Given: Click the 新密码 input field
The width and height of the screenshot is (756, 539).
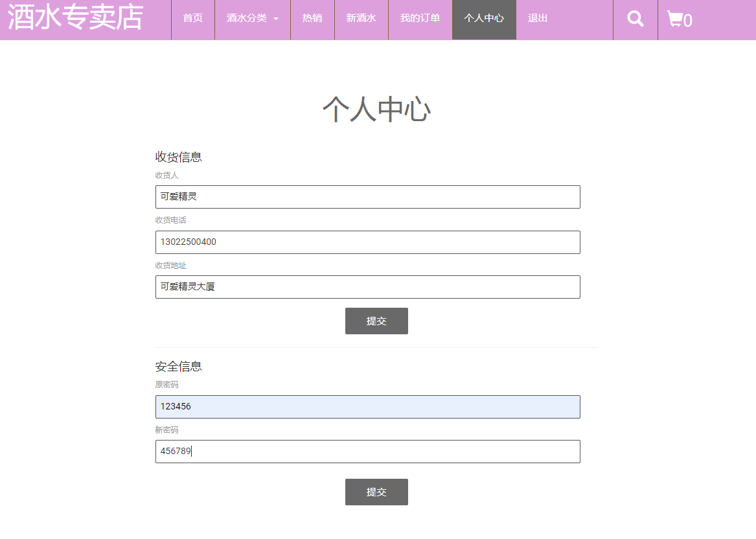Looking at the screenshot, I should 367,451.
